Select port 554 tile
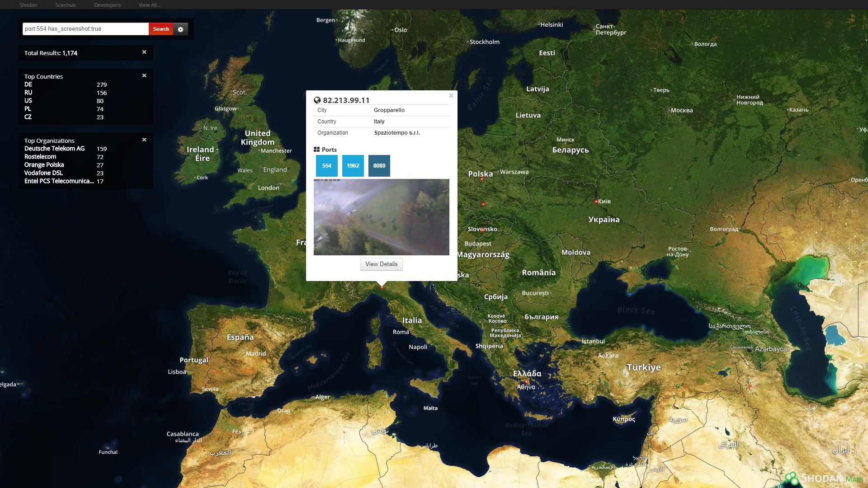Image resolution: width=868 pixels, height=488 pixels. [327, 166]
